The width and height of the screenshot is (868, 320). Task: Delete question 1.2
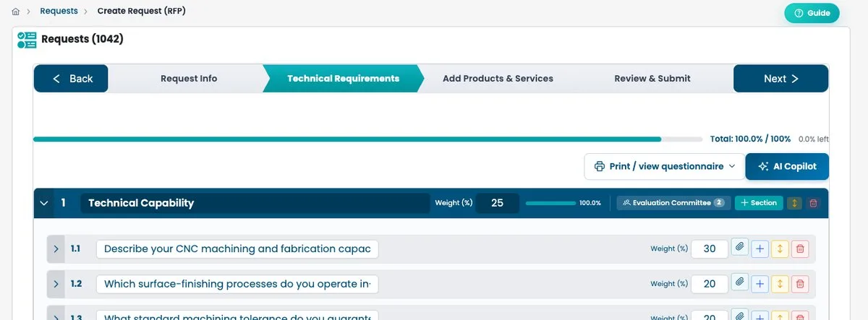click(x=800, y=284)
